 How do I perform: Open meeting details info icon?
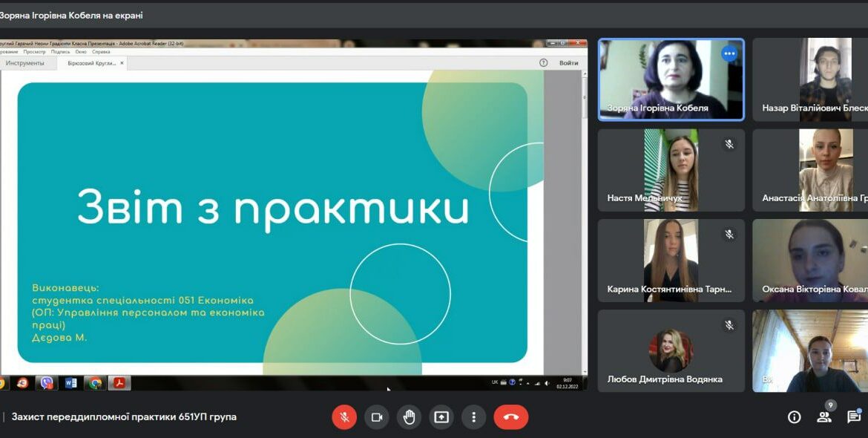click(795, 417)
